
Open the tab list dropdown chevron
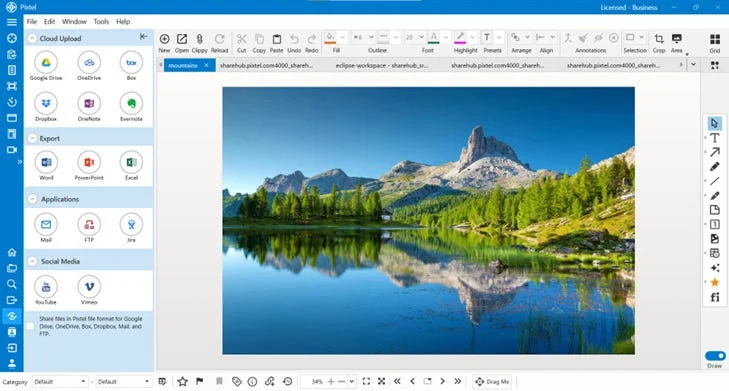point(693,65)
